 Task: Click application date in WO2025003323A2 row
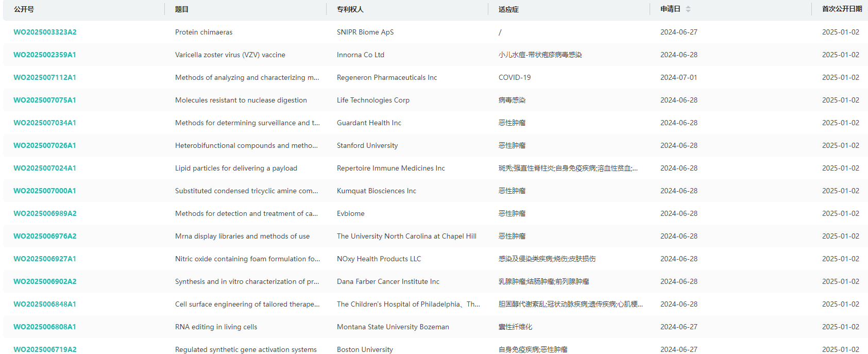coord(679,32)
